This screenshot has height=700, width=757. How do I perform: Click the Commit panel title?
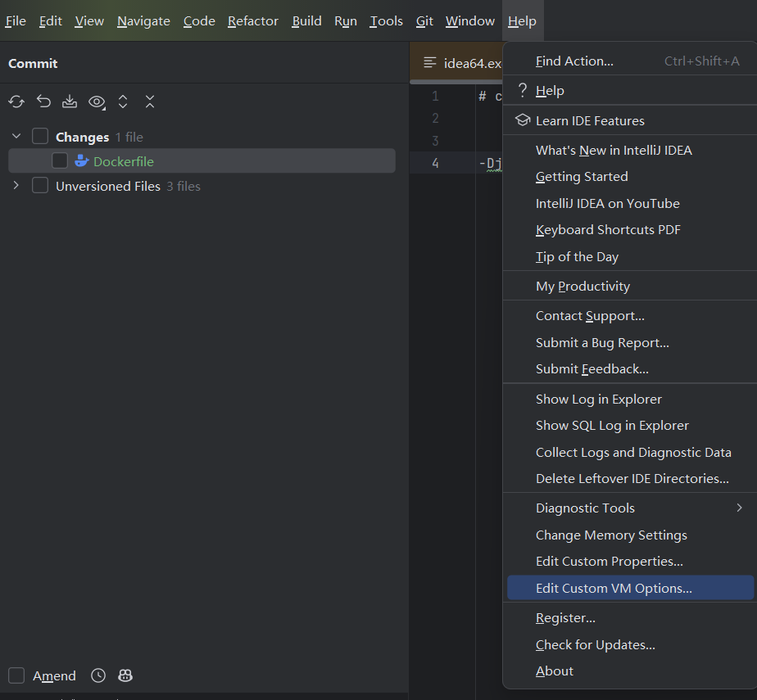33,63
